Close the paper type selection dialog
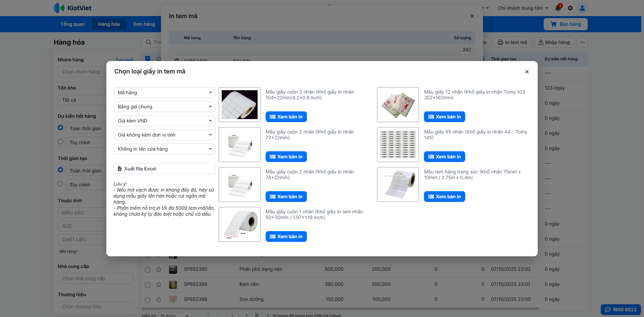Viewport: 644px width, 317px height. tap(527, 72)
